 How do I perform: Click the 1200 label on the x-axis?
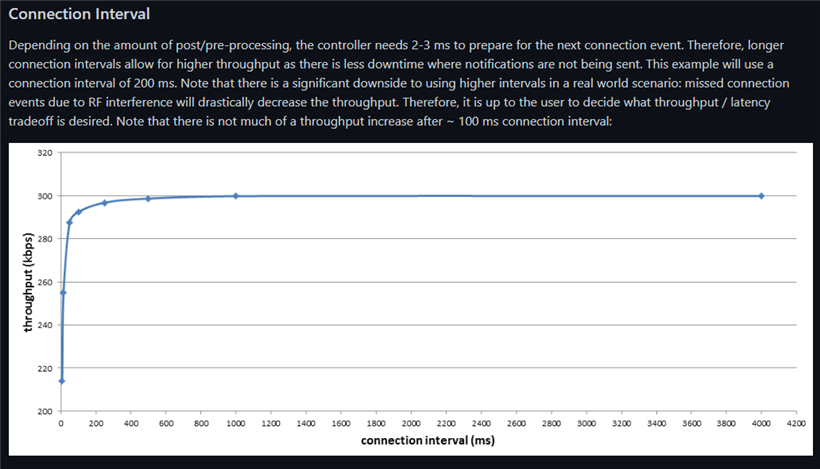click(x=270, y=423)
